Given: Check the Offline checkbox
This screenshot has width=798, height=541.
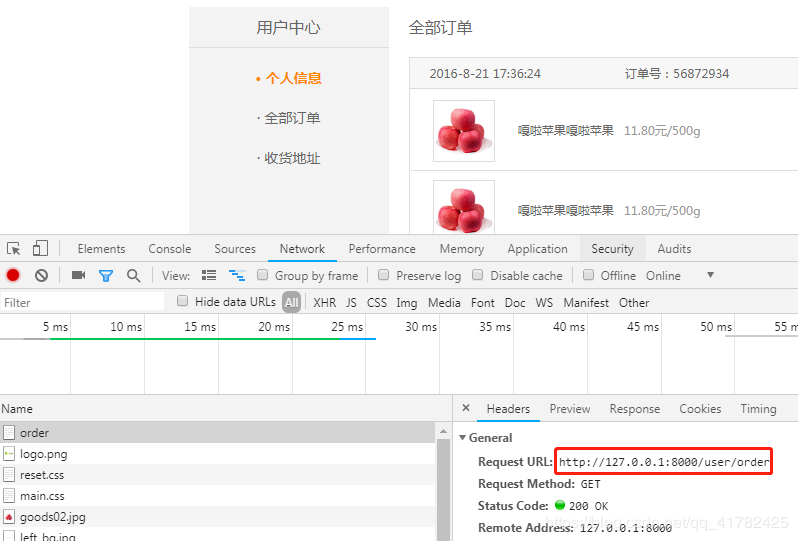Looking at the screenshot, I should (588, 275).
